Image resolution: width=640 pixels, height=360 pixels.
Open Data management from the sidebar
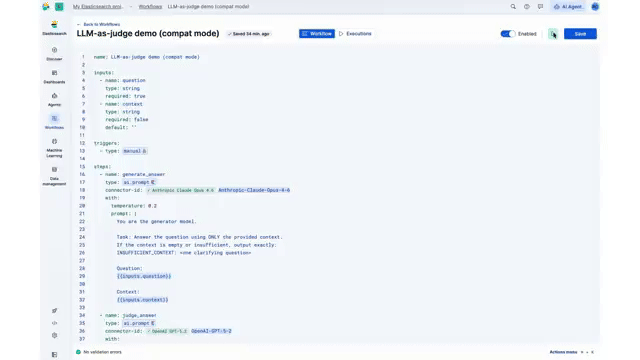pos(54,176)
